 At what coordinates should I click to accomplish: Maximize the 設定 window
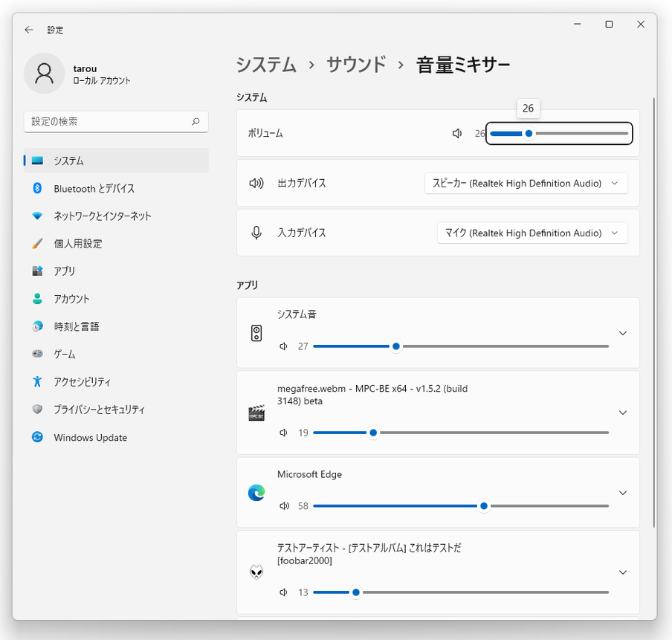click(x=609, y=25)
